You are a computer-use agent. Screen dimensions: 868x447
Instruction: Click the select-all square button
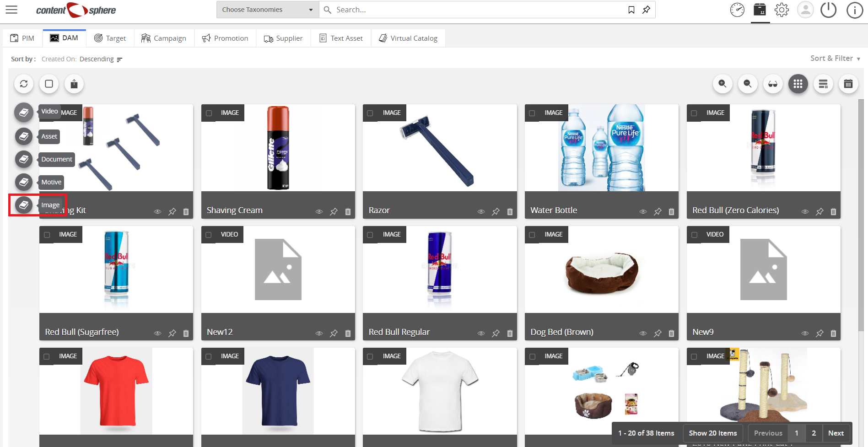[x=49, y=84]
